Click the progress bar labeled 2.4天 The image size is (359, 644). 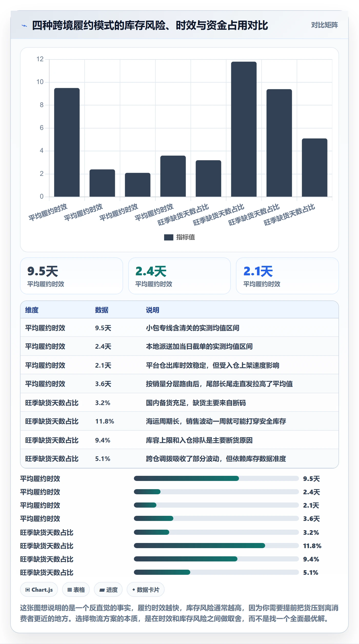click(216, 492)
